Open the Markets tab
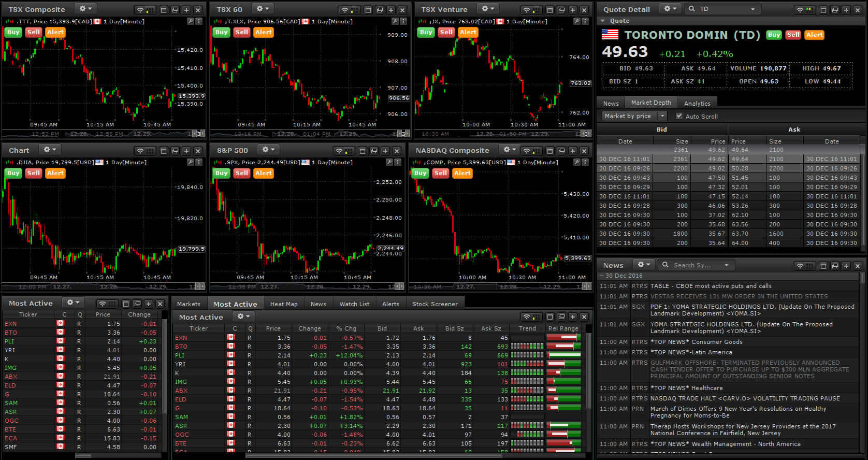 pos(189,304)
